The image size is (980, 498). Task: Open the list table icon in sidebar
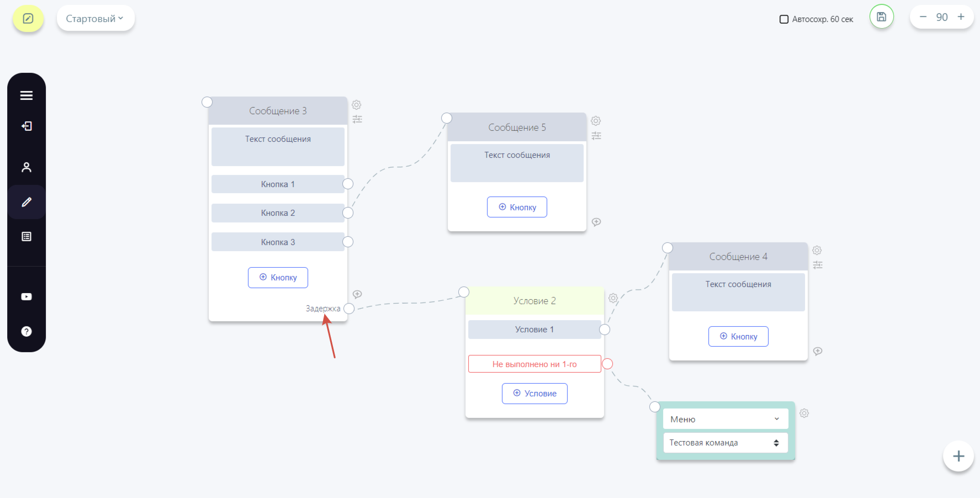click(27, 236)
